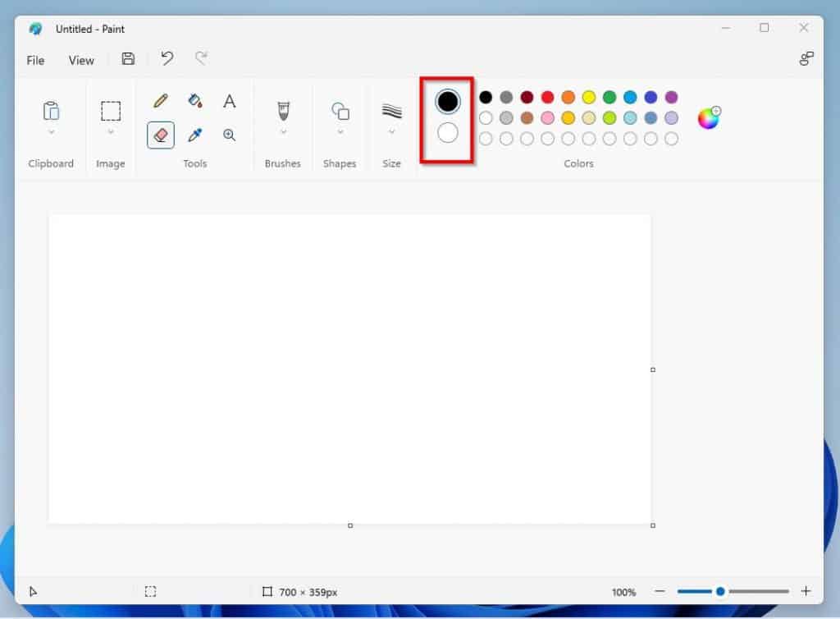This screenshot has height=619, width=840.
Task: Click the zoom slider handle
Action: [x=720, y=591]
